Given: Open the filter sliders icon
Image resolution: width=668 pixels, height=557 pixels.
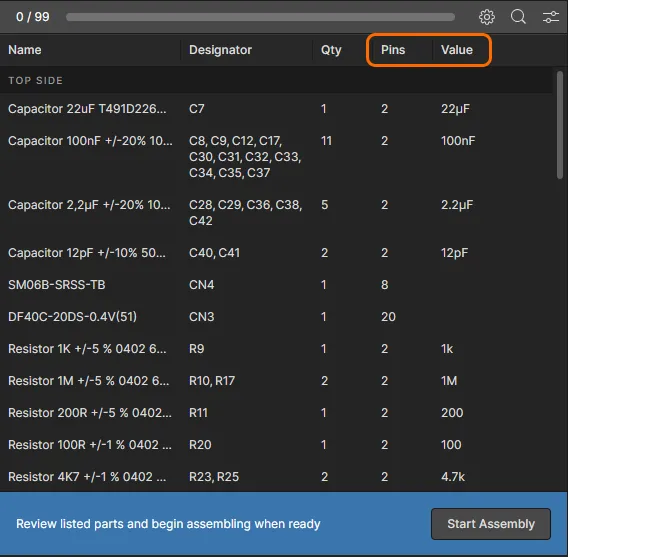Looking at the screenshot, I should [x=551, y=17].
